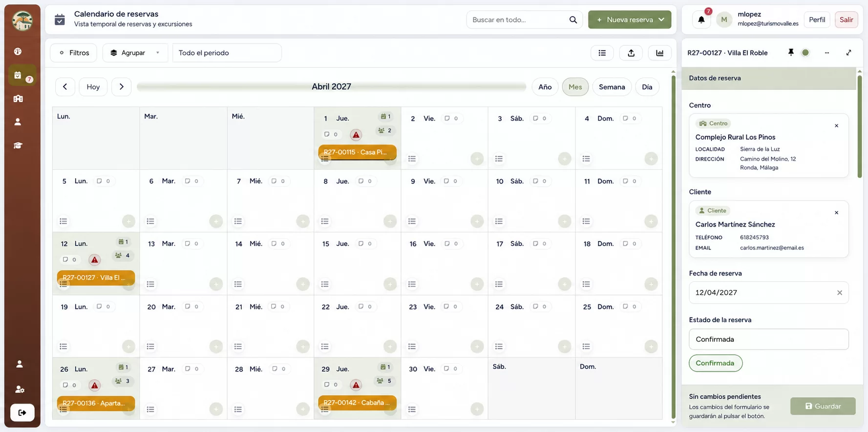The width and height of the screenshot is (868, 432).
Task: Open the graduation cap sidebar icon
Action: [x=18, y=145]
